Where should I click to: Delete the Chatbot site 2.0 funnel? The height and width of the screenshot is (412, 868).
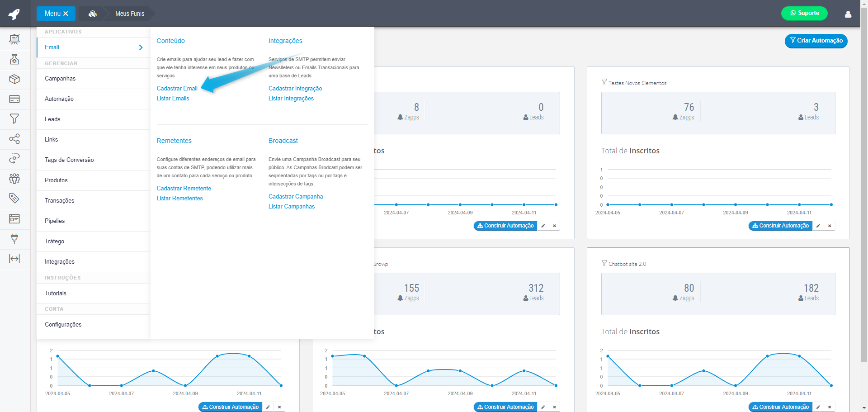pos(830,407)
